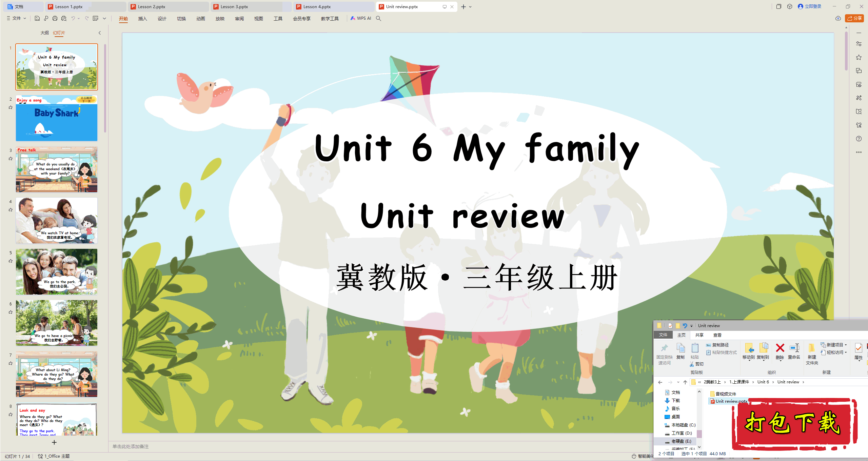Click the Cut scissors in the Explorer ribbon
The image size is (868, 461).
pos(692,364)
